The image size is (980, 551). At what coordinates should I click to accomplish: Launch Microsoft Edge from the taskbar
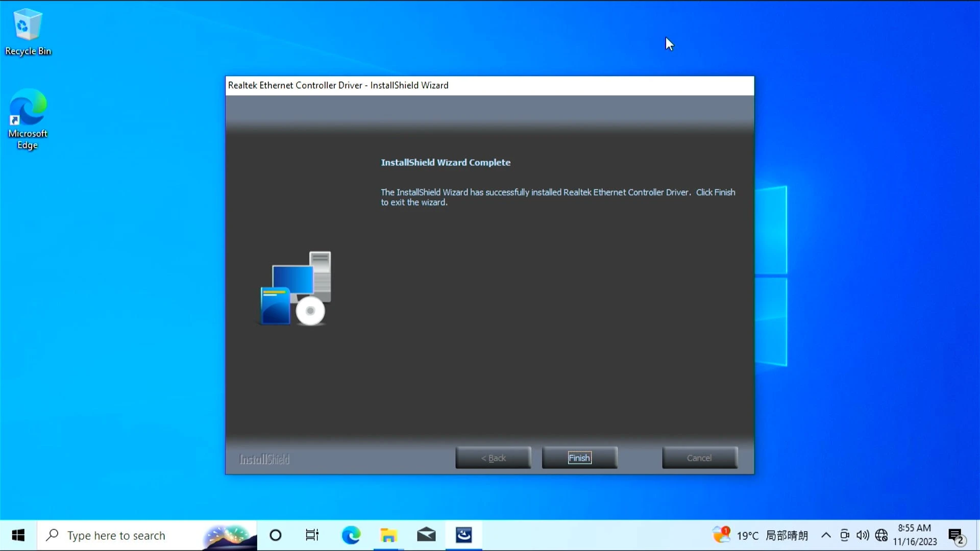coord(351,535)
